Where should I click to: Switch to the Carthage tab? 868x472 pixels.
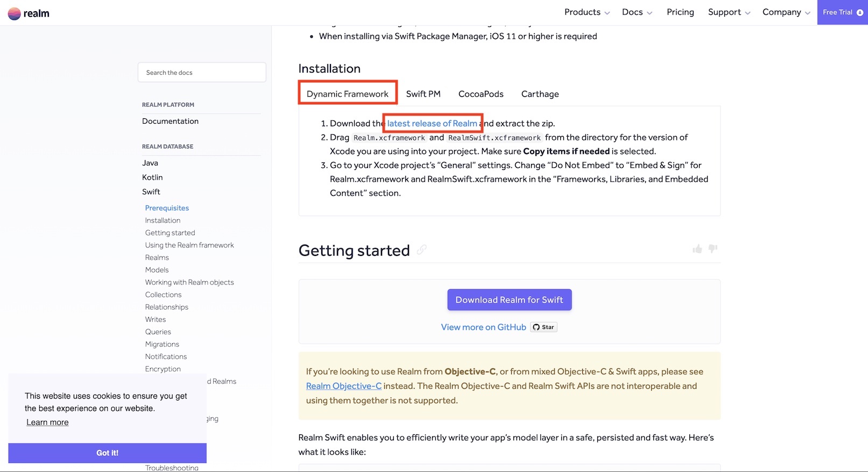coord(540,94)
